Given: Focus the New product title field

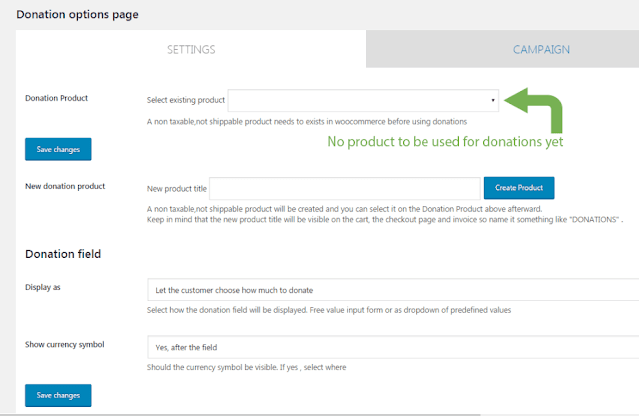Looking at the screenshot, I should tap(345, 188).
